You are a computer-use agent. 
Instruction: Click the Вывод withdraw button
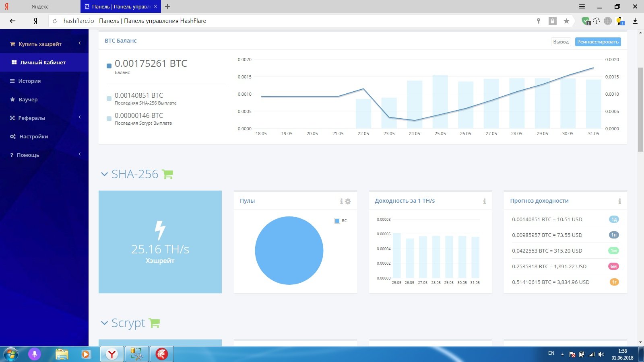click(x=561, y=42)
